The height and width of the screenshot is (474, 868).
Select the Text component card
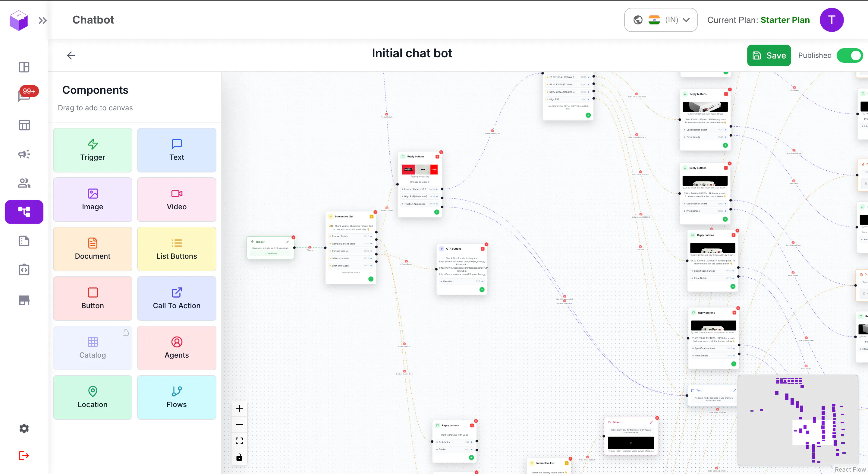[x=177, y=150]
